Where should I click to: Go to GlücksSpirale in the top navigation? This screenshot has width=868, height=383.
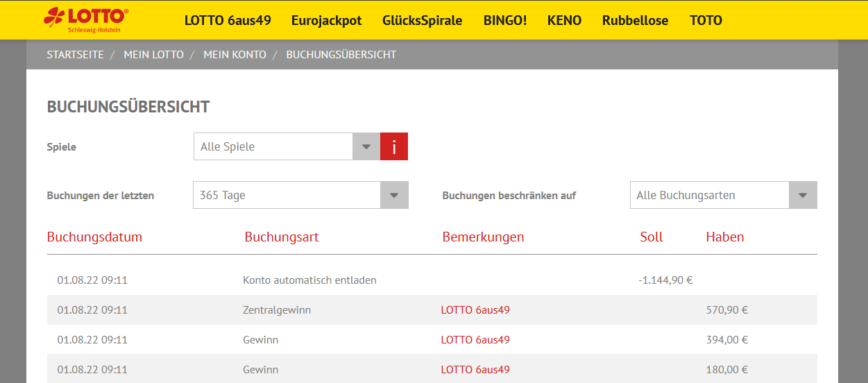(422, 20)
